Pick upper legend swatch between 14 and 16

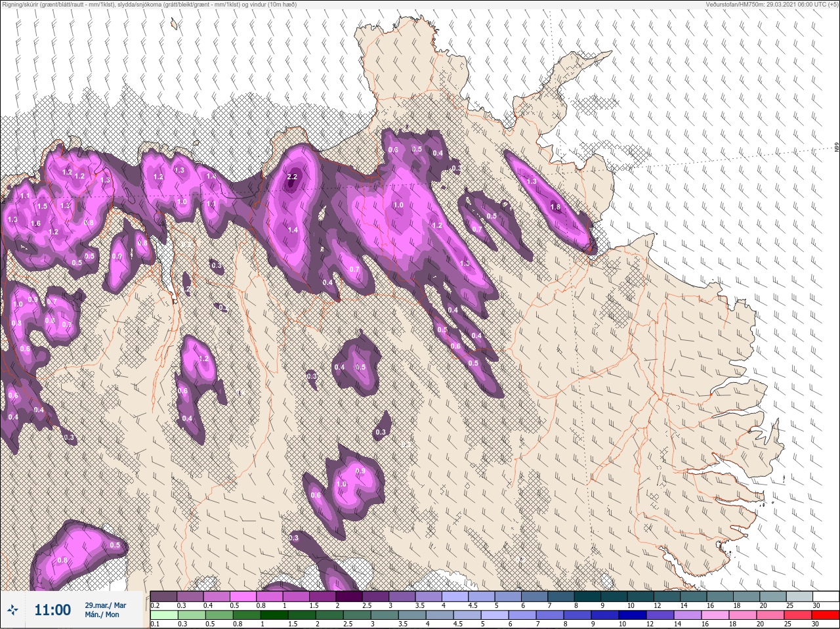point(694,596)
